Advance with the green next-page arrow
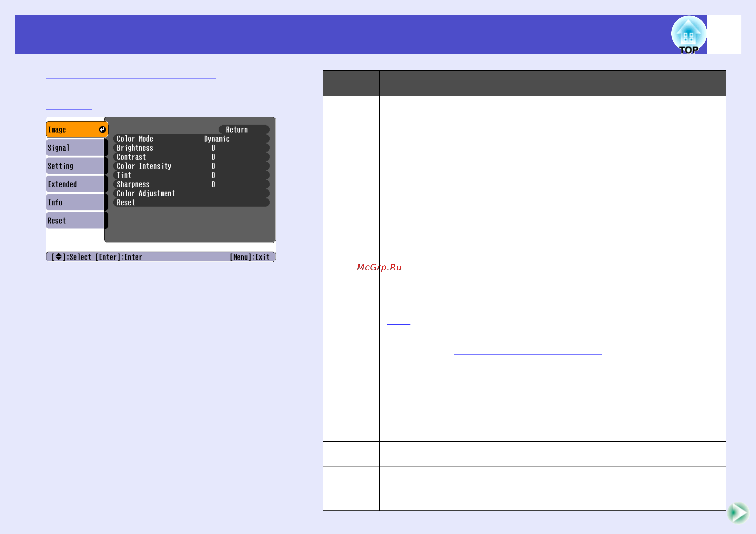The width and height of the screenshot is (756, 534). [738, 513]
